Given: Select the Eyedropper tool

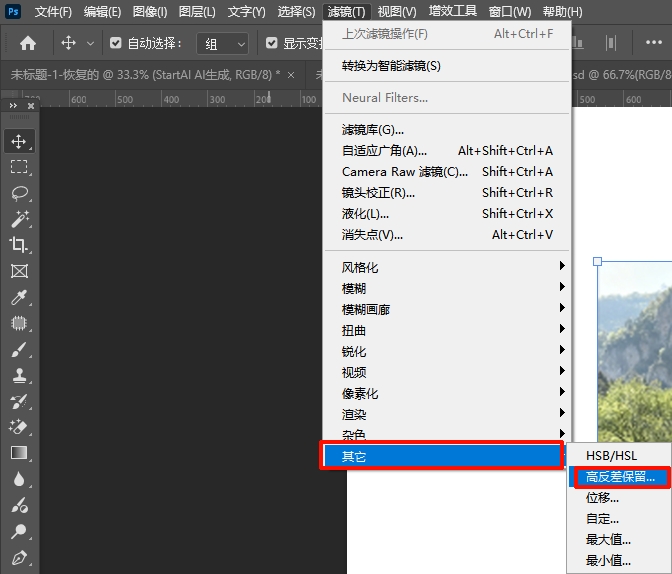Looking at the screenshot, I should [x=19, y=297].
